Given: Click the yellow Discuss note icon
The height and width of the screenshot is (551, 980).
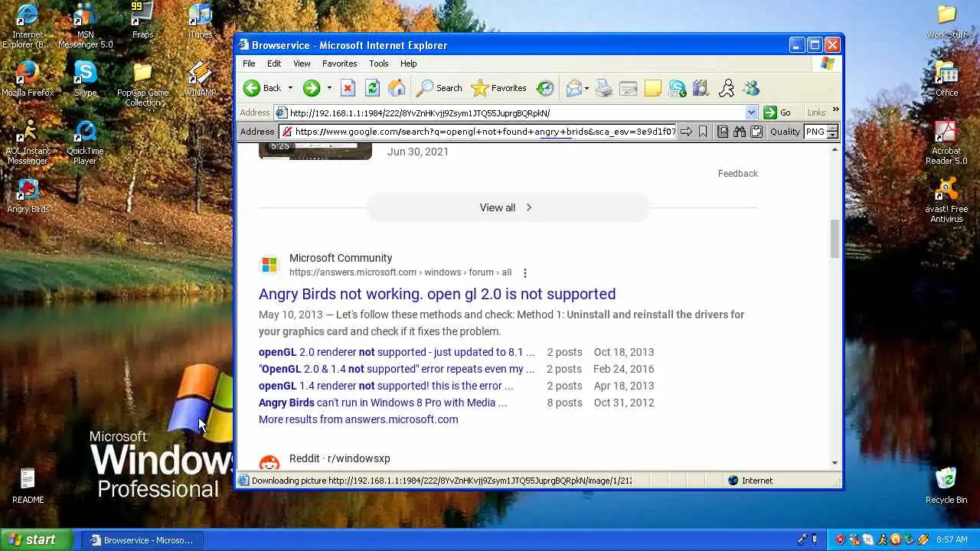Looking at the screenshot, I should click(x=653, y=88).
